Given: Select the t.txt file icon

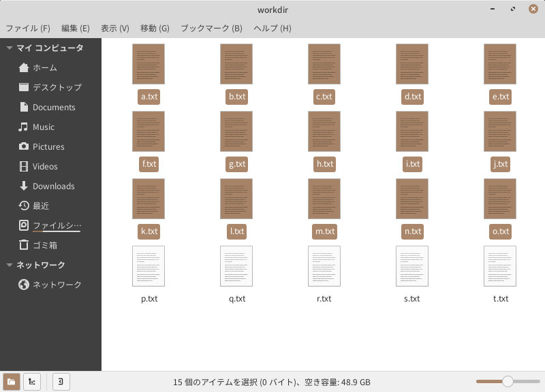Looking at the screenshot, I should [500, 266].
